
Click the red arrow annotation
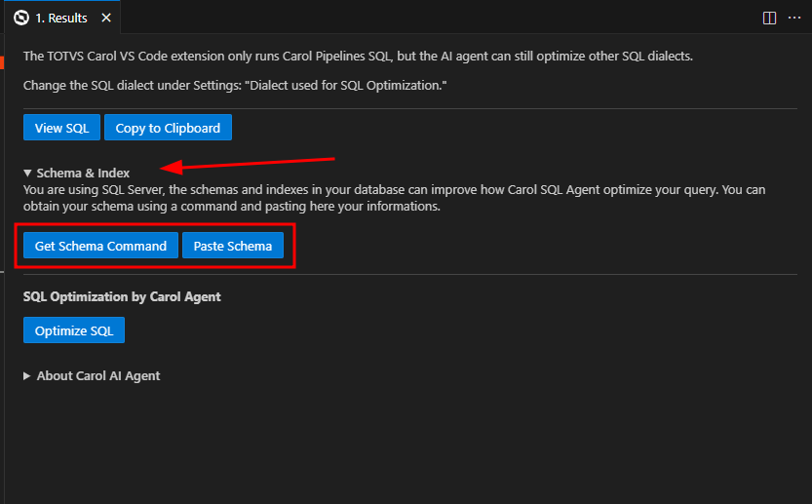click(253, 162)
